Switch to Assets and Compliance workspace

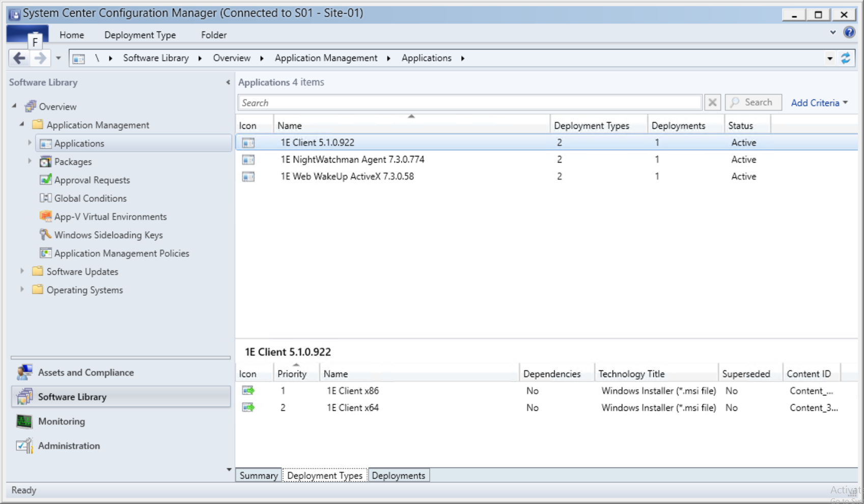[x=86, y=373]
